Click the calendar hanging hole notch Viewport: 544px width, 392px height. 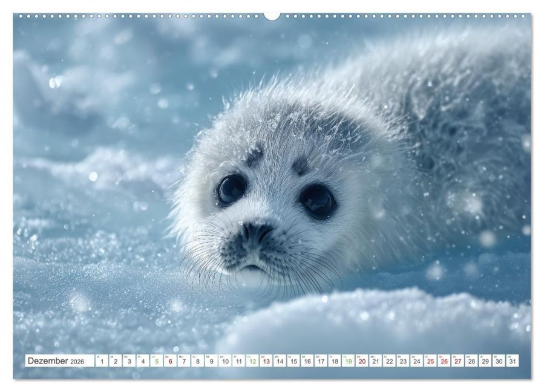[272, 16]
